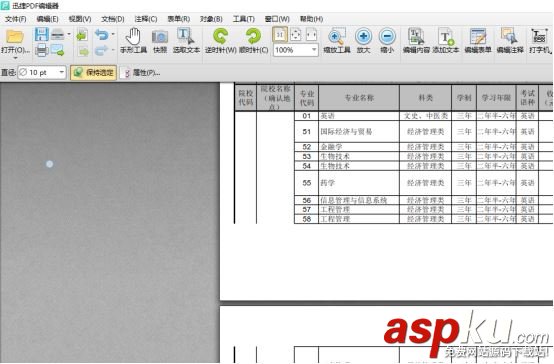Toggle fit width view

coord(311,35)
